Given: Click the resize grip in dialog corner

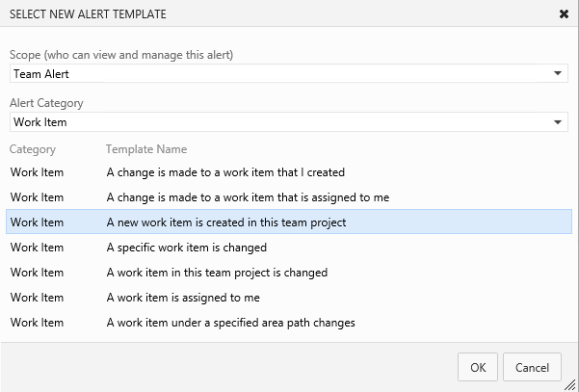Looking at the screenshot, I should coord(571,384).
